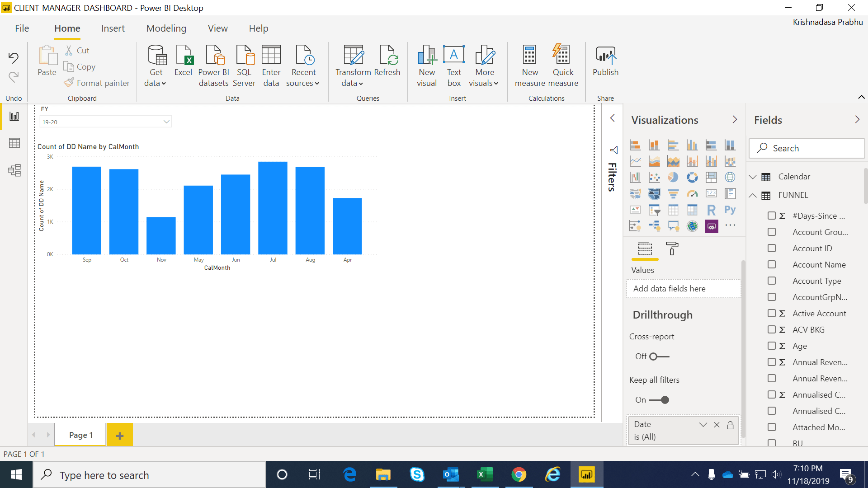Viewport: 868px width, 488px height.
Task: Turn on the Cross-report toggle
Action: pos(659,357)
